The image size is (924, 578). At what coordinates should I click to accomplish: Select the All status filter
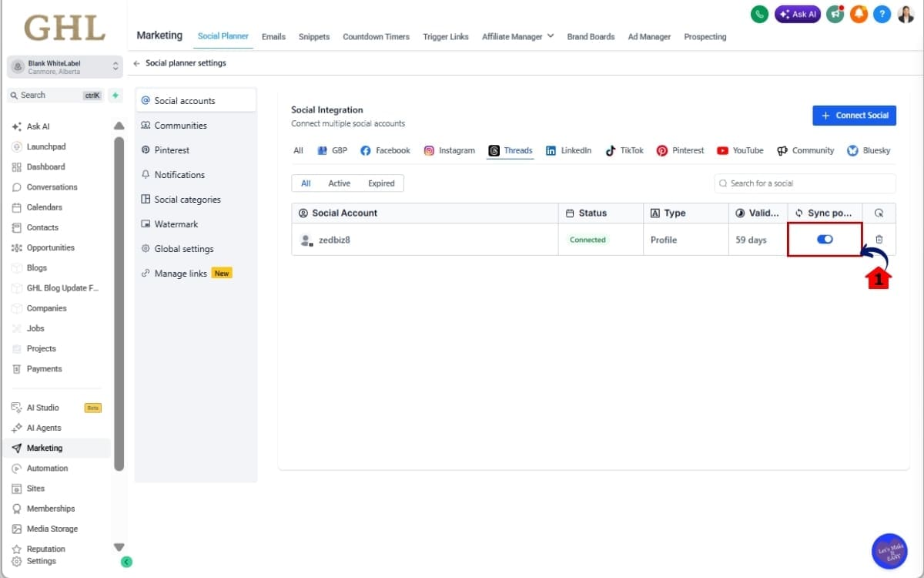(x=306, y=183)
